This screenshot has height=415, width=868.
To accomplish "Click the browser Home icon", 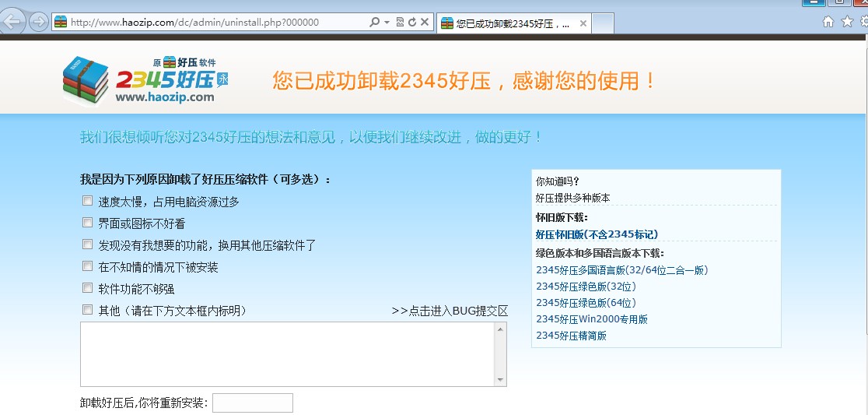I will tap(828, 22).
